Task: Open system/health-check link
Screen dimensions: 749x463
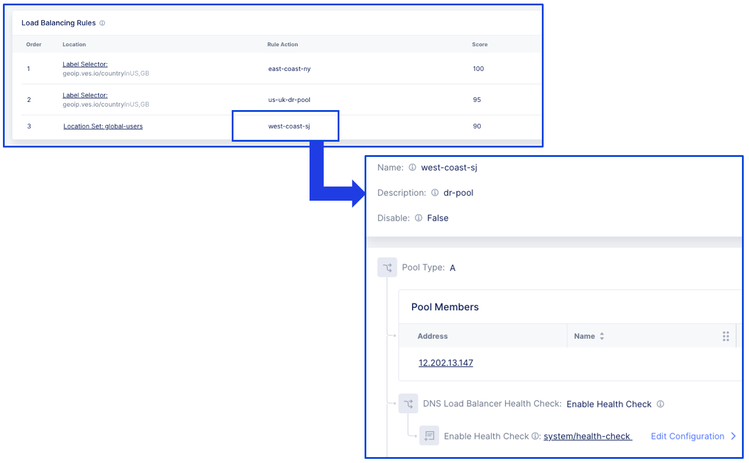Action: [588, 436]
